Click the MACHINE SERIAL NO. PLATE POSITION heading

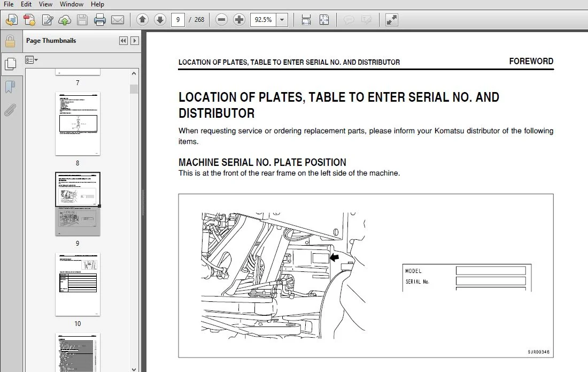[x=262, y=162]
